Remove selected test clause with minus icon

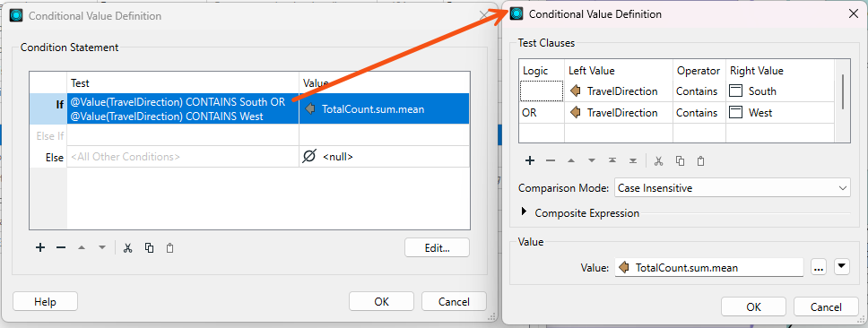[x=551, y=161]
